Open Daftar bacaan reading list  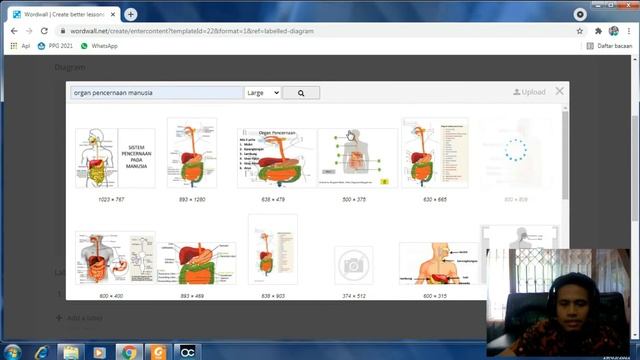coord(609,46)
